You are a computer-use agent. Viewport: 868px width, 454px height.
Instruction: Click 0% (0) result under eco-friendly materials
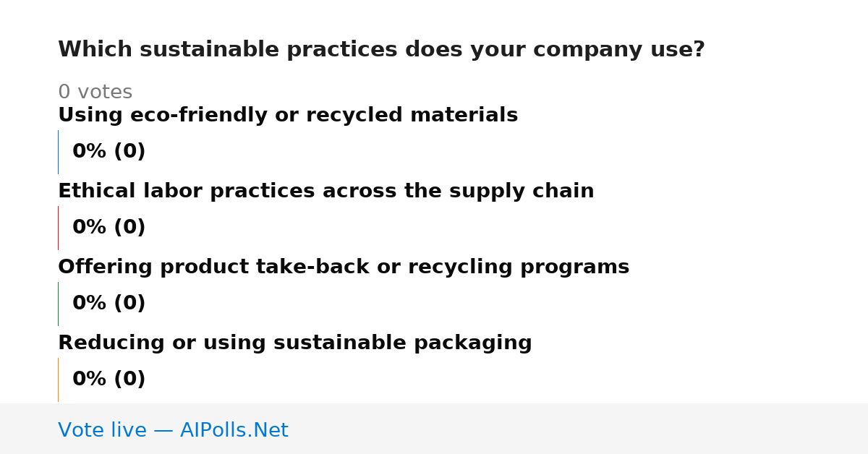[x=109, y=152]
